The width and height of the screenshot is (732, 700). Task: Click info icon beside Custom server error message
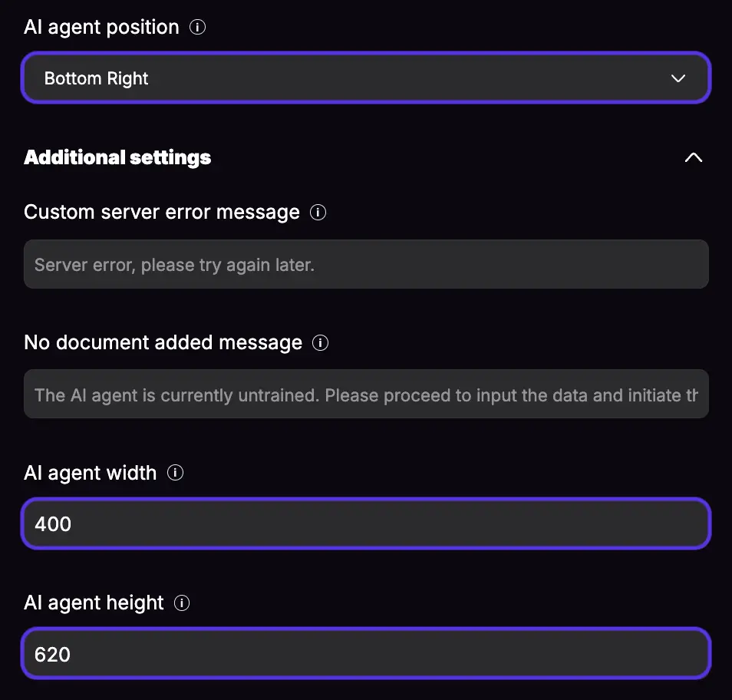[x=318, y=212]
